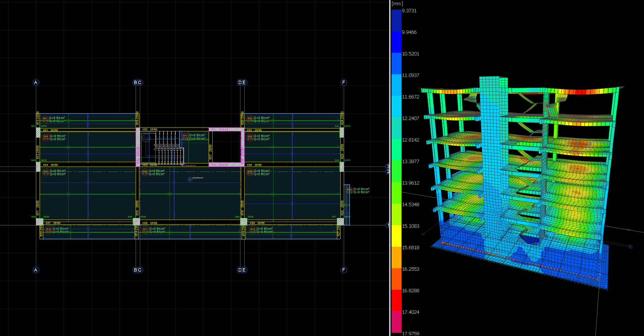Click slab marker D10 circle
Viewport: 644px width, 336px height.
tap(49, 230)
